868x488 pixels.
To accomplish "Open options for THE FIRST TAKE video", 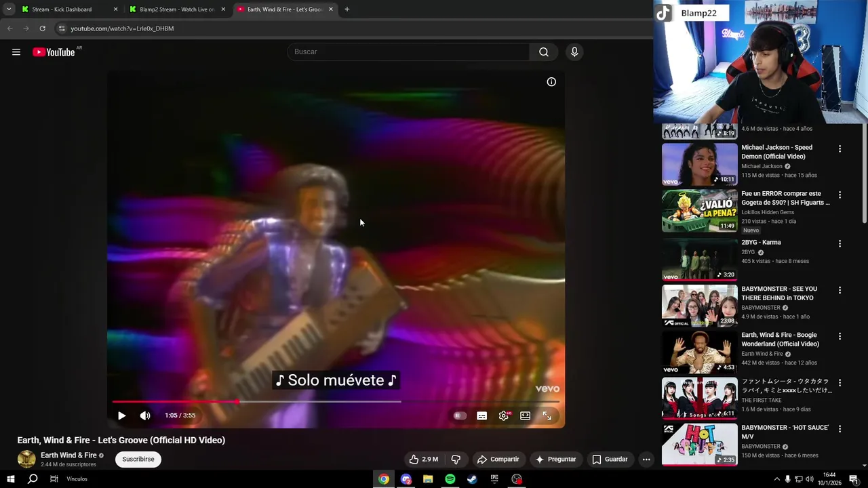I will [840, 382].
